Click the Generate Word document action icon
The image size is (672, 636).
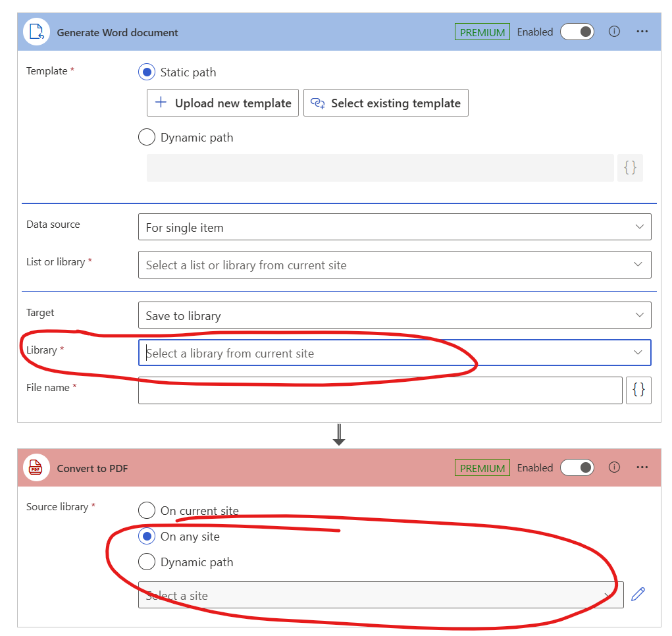pyautogui.click(x=37, y=32)
